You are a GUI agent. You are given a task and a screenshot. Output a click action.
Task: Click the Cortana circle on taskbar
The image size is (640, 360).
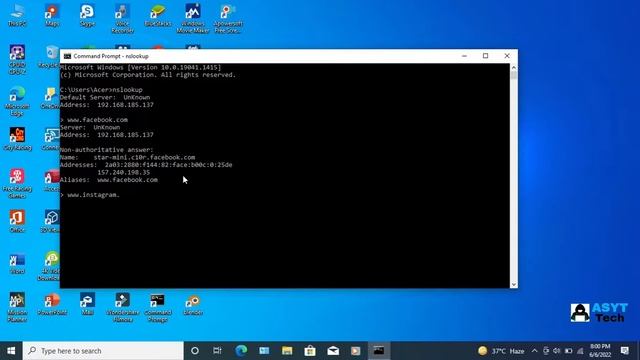click(x=195, y=351)
